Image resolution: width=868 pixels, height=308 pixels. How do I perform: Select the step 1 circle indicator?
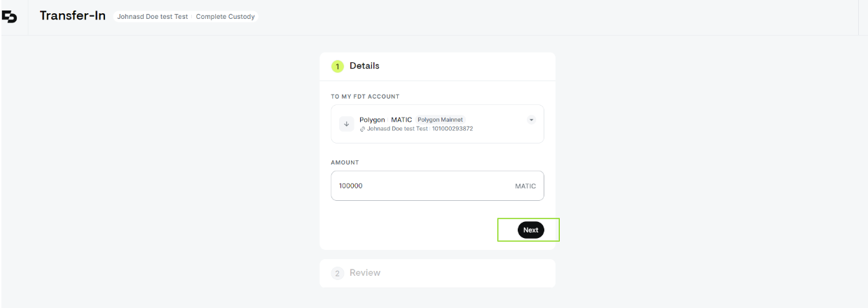pos(338,66)
